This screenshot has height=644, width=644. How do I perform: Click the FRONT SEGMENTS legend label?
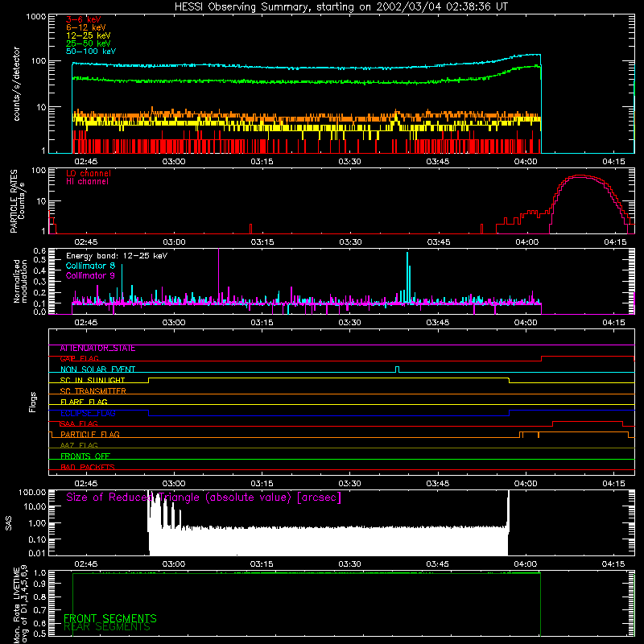click(110, 618)
